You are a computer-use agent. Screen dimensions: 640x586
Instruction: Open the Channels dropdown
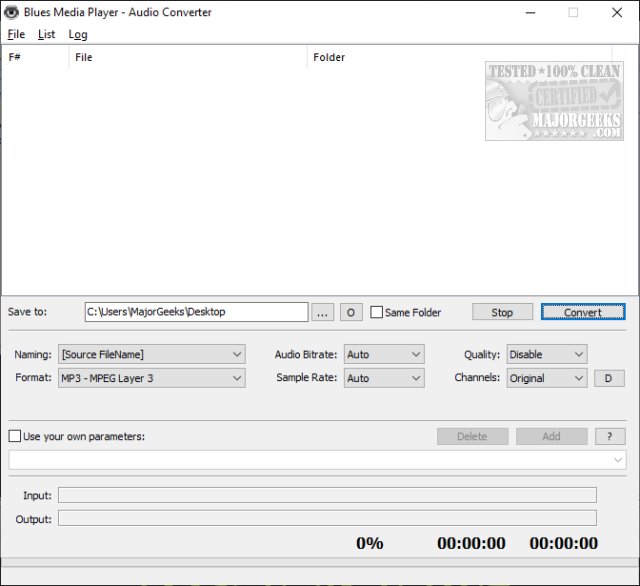(x=547, y=378)
